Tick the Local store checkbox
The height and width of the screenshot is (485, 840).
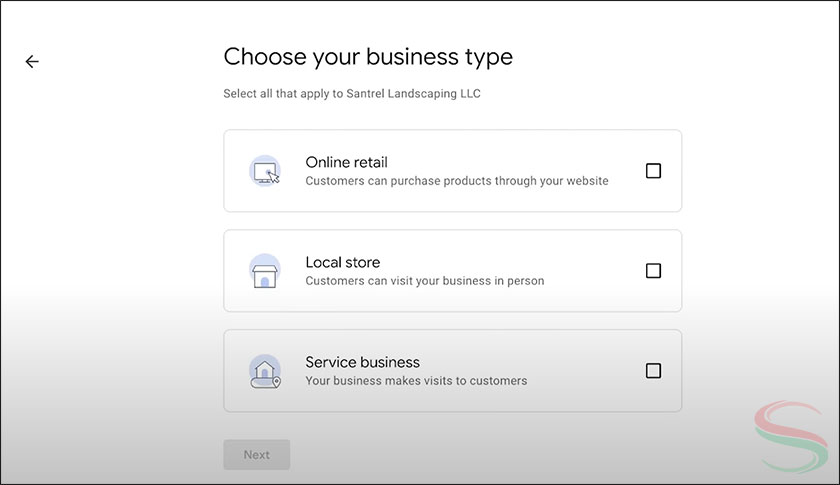tap(653, 271)
